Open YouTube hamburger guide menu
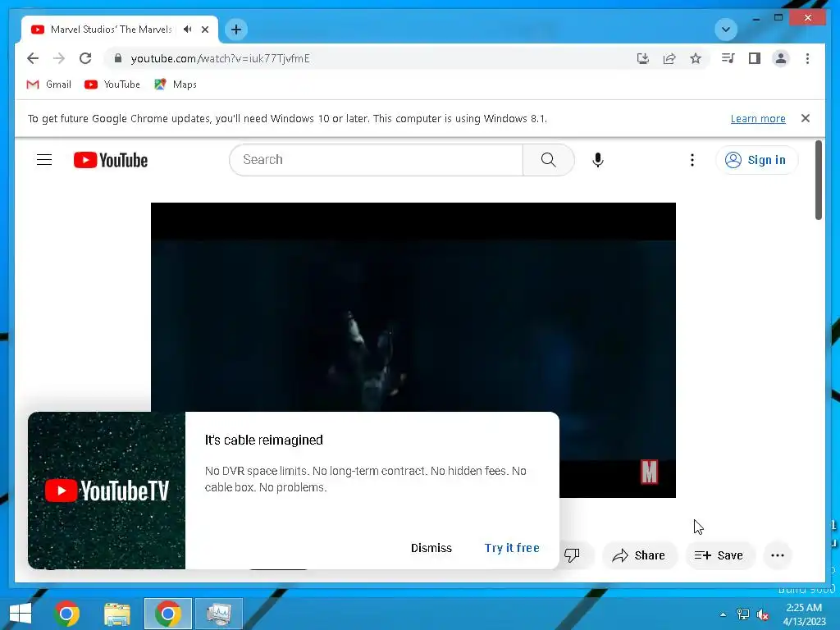840x630 pixels. (44, 160)
